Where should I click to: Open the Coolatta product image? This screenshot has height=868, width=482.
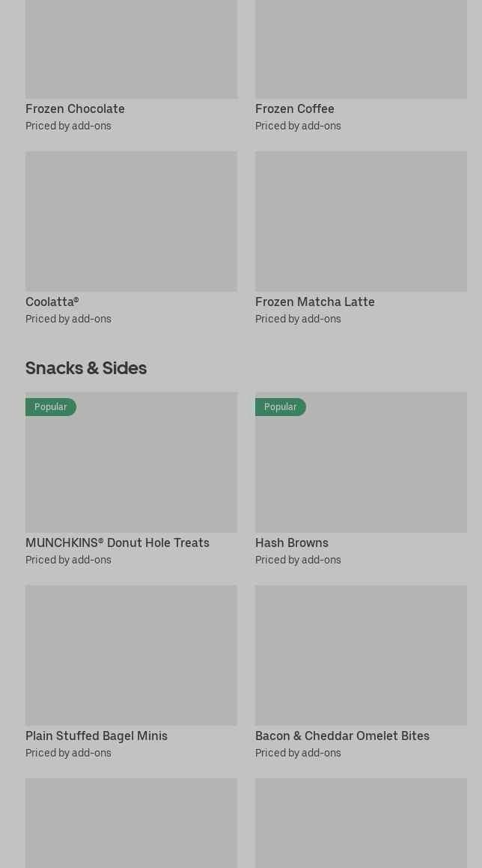(x=131, y=221)
